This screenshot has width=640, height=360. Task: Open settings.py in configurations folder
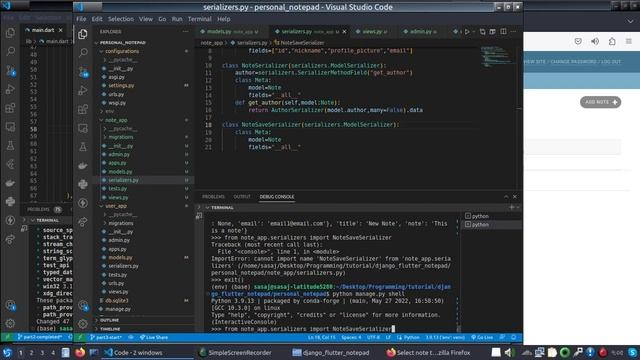[x=121, y=85]
